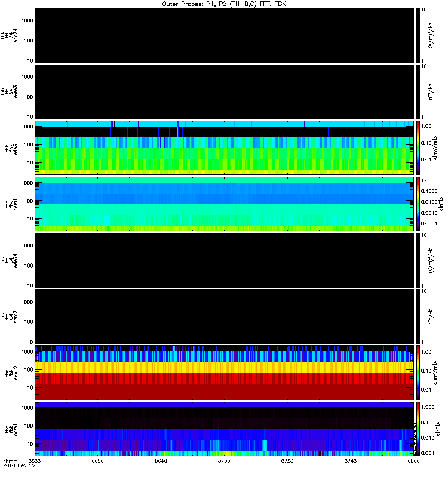The image size is (448, 478).
Task: Click the '0.10' color bar value of thb fbk edc34
Action: tap(426, 143)
